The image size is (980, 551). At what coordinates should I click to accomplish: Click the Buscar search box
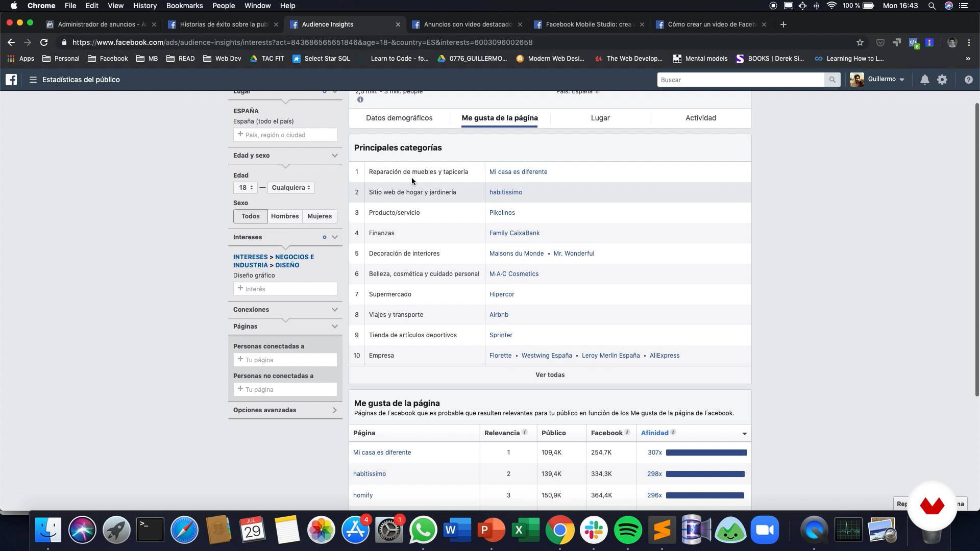[x=741, y=80]
